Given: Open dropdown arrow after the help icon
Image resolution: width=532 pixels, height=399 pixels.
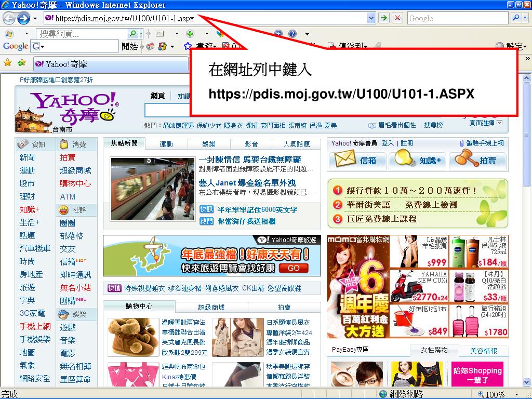Looking at the screenshot, I should pyautogui.click(x=307, y=34).
